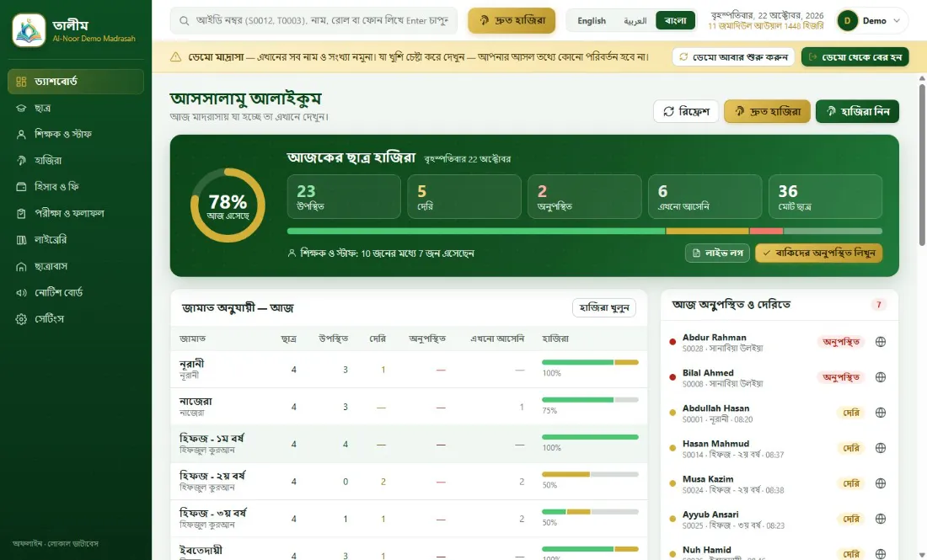Viewport: 927px width, 560px height.
Task: Click the 6 এখনো আসেনি stat card
Action: pos(705,197)
